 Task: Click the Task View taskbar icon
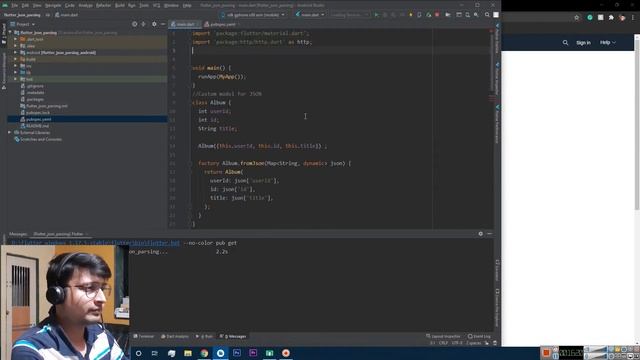click(x=155, y=353)
